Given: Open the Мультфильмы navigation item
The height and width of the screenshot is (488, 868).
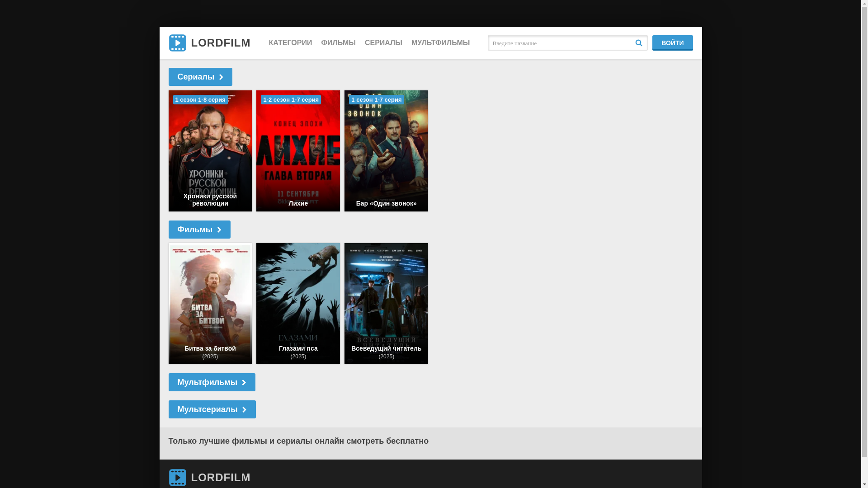Looking at the screenshot, I should pyautogui.click(x=440, y=43).
